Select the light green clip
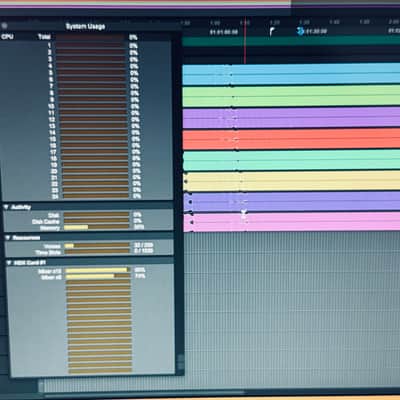Screen dimensions: 400x400 coord(291,97)
